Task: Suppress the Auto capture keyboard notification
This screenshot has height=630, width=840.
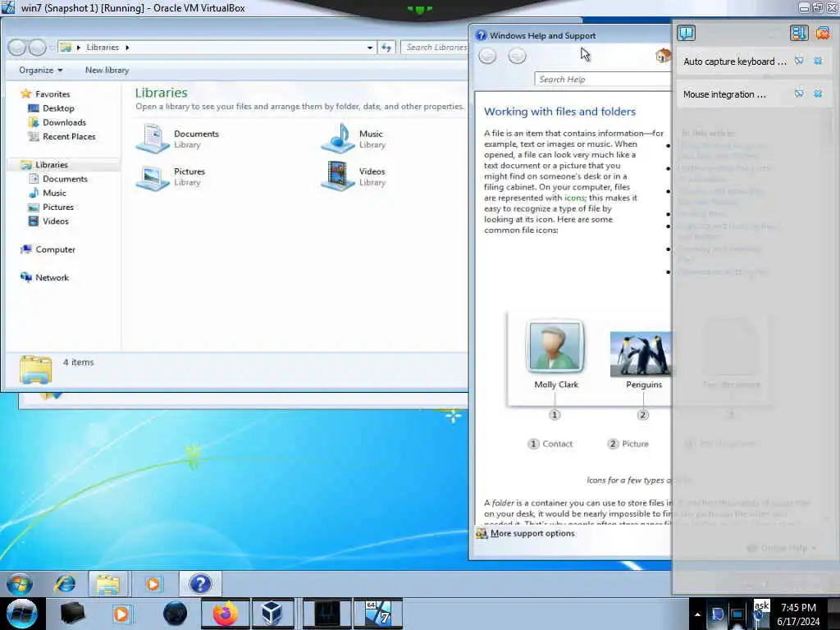Action: [799, 61]
